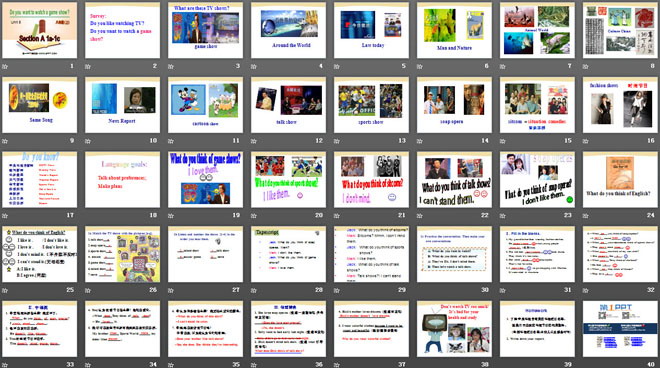The width and height of the screenshot is (660, 368).
Task: Choose the fashion show slide 16
Action: [620, 105]
